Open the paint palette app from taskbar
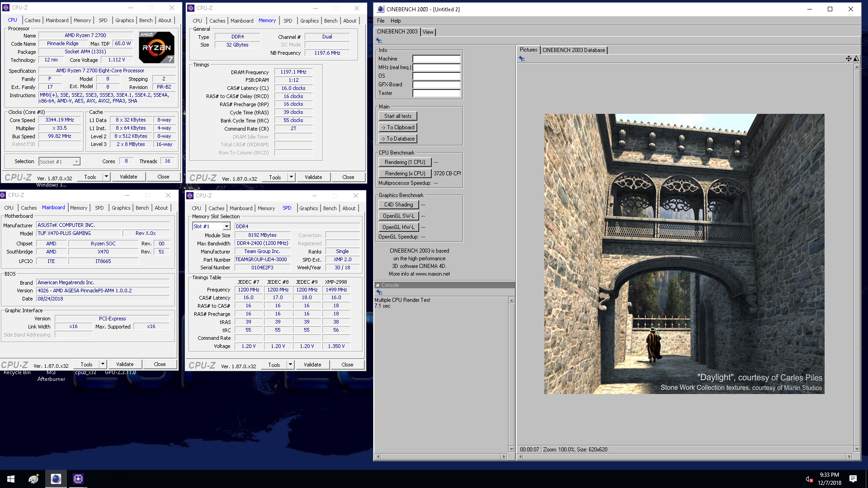Screen dimensions: 868x488 tap(33, 479)
